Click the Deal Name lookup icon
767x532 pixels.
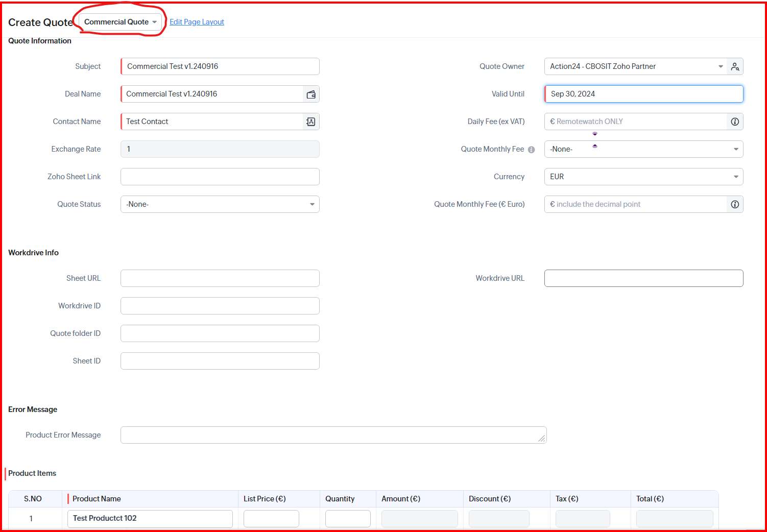coord(310,94)
